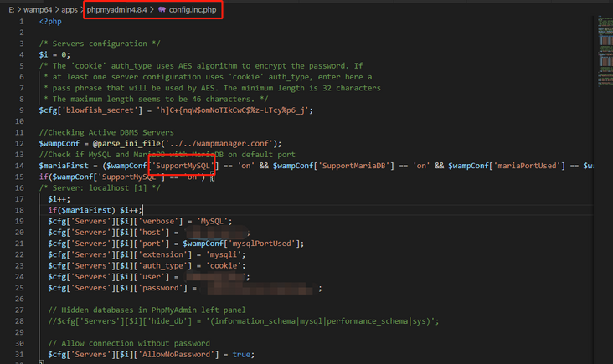Click the '<?php' opening tag
Image resolution: width=613 pixels, height=364 pixels.
click(x=50, y=22)
